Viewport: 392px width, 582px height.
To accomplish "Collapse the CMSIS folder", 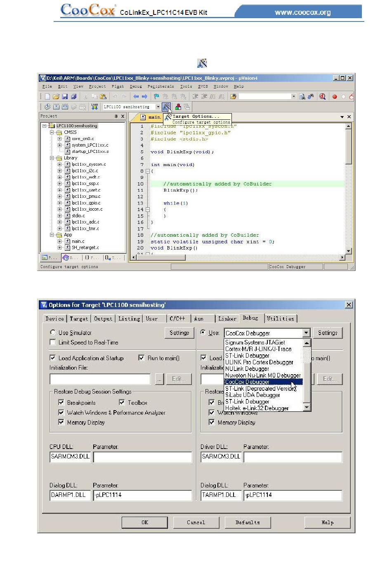I will (52, 133).
